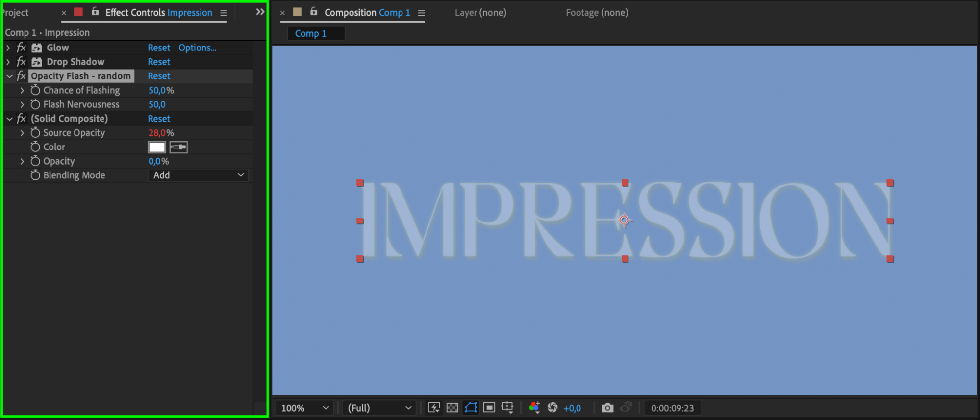Viewport: 980px width, 420px height.
Task: Expand the Drop Shadow effect properties
Action: 8,62
